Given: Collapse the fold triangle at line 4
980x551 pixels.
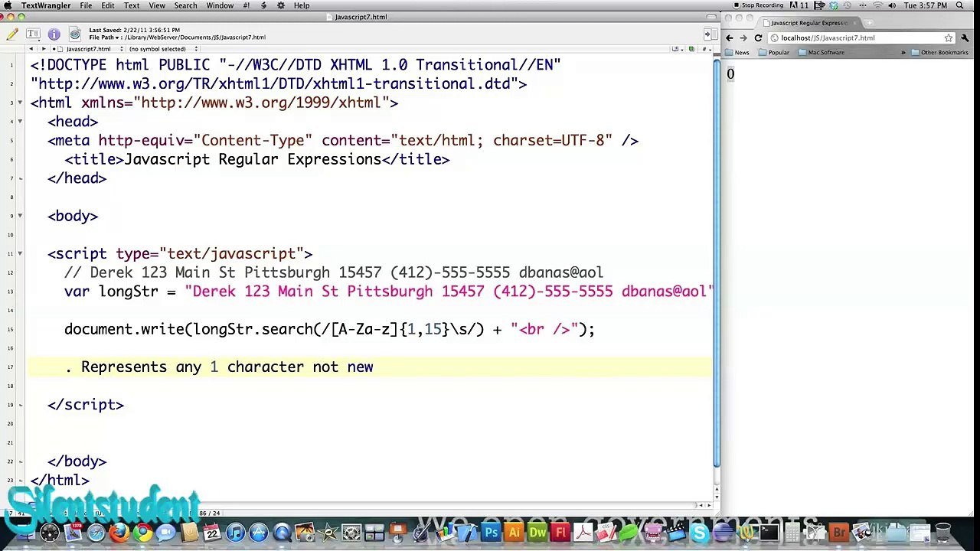Looking at the screenshot, I should pos(21,122).
